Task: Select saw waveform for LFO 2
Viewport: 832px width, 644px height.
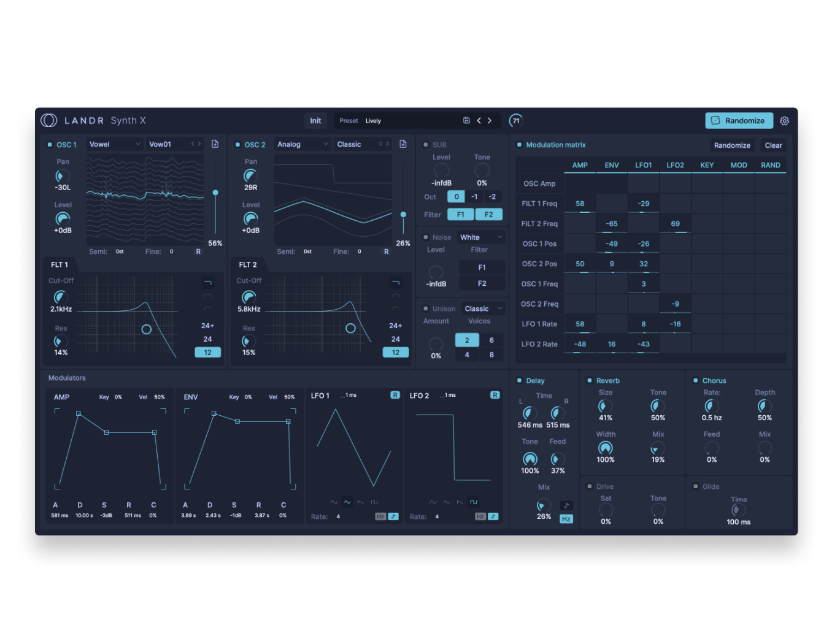Action: pyautogui.click(x=460, y=502)
